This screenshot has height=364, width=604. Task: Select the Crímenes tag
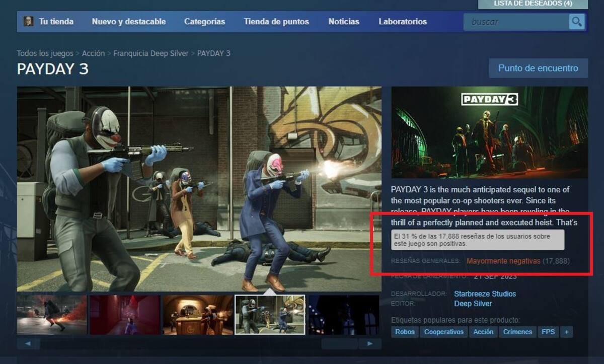point(517,332)
